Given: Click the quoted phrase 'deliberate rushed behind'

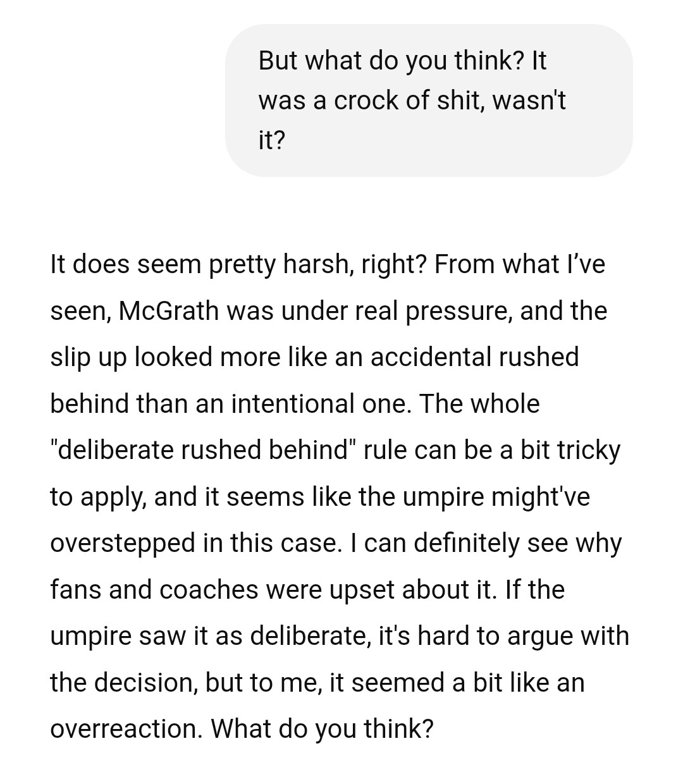Looking at the screenshot, I should click(202, 450).
